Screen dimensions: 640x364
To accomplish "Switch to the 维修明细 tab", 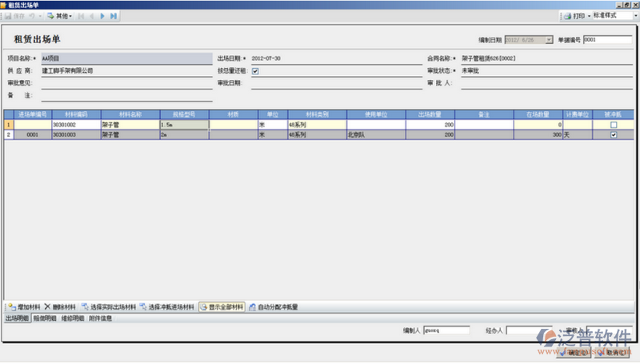I will coord(73,318).
